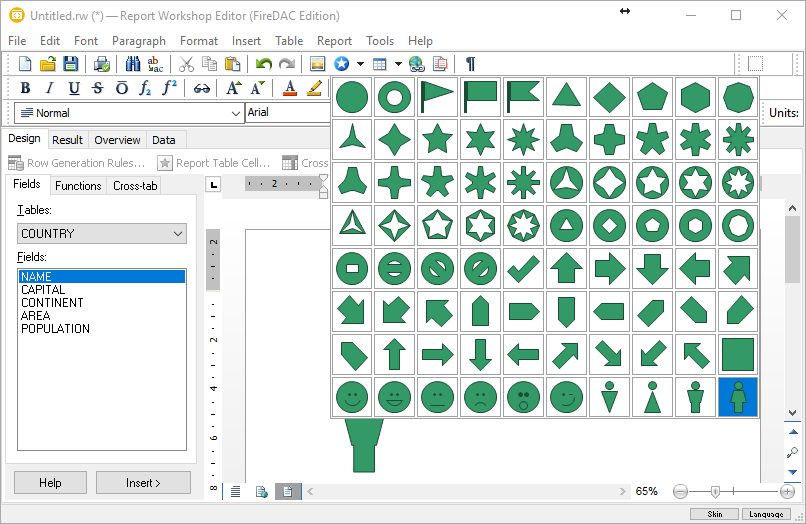Open the Paragraph menu
This screenshot has height=524, width=806.
(139, 41)
